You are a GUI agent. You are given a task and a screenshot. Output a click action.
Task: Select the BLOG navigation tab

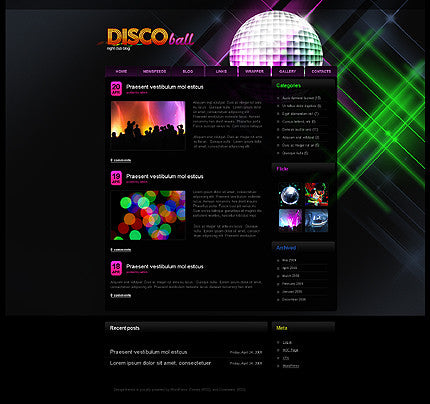pyautogui.click(x=188, y=71)
